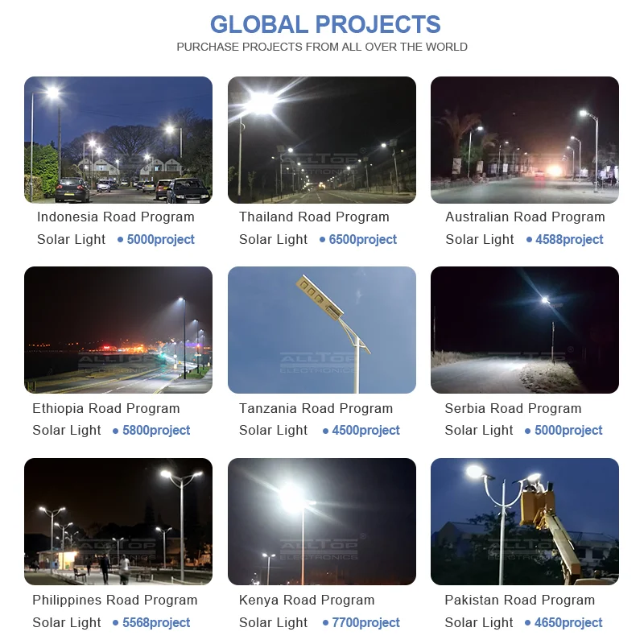Image resolution: width=644 pixels, height=644 pixels.
Task: Open the Tanzania solar lamp photo
Action: pyautogui.click(x=321, y=330)
